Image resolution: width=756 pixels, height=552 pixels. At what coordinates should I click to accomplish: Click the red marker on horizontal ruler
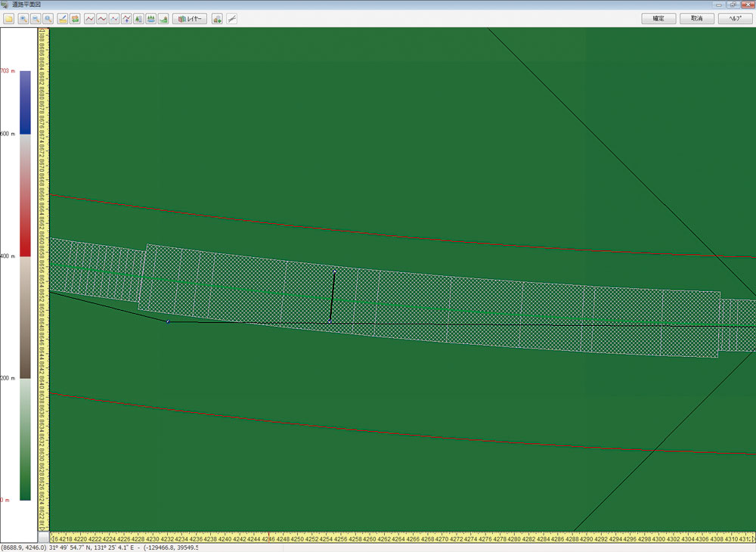[x=268, y=537]
